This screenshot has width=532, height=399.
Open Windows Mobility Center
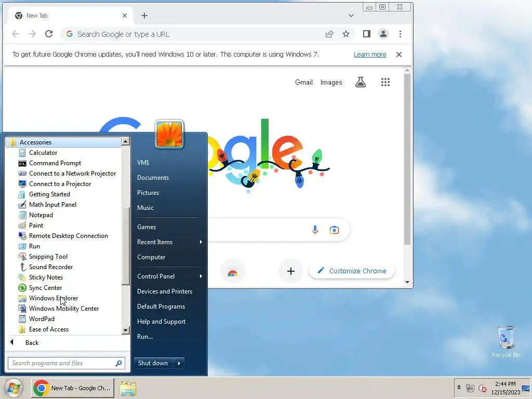[x=64, y=309]
